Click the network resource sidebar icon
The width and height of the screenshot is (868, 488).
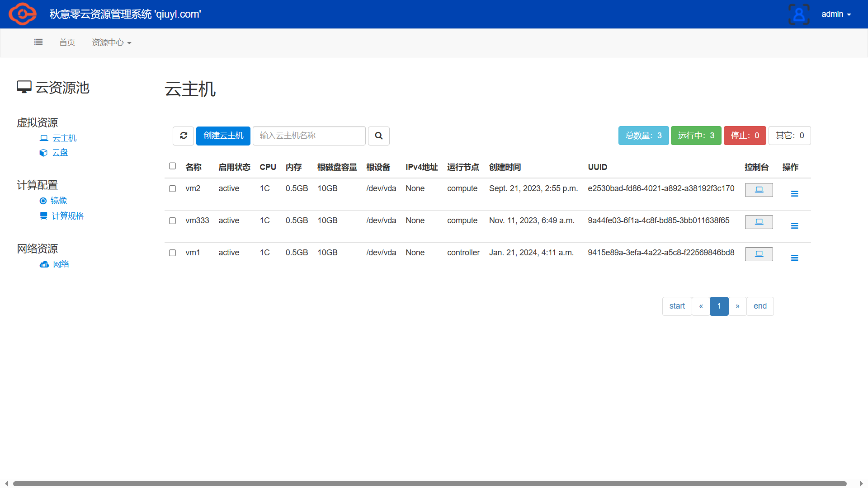pos(45,264)
